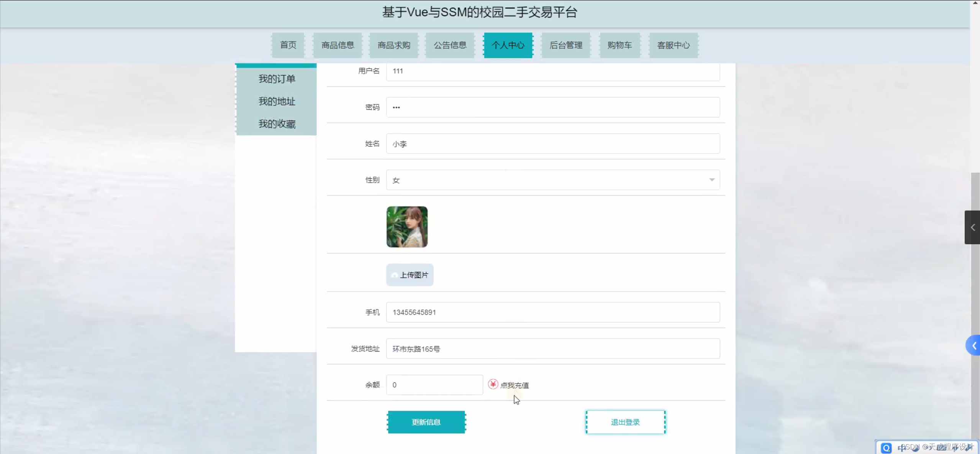The image size is (980, 454).
Task: Open the 性别 gender dropdown arrow
Action: click(711, 180)
